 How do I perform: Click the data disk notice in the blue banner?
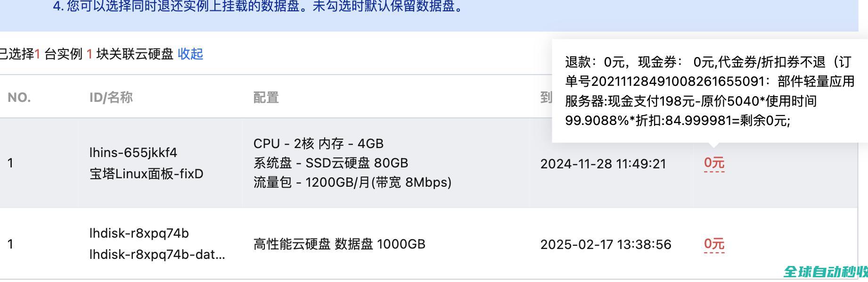(x=259, y=7)
